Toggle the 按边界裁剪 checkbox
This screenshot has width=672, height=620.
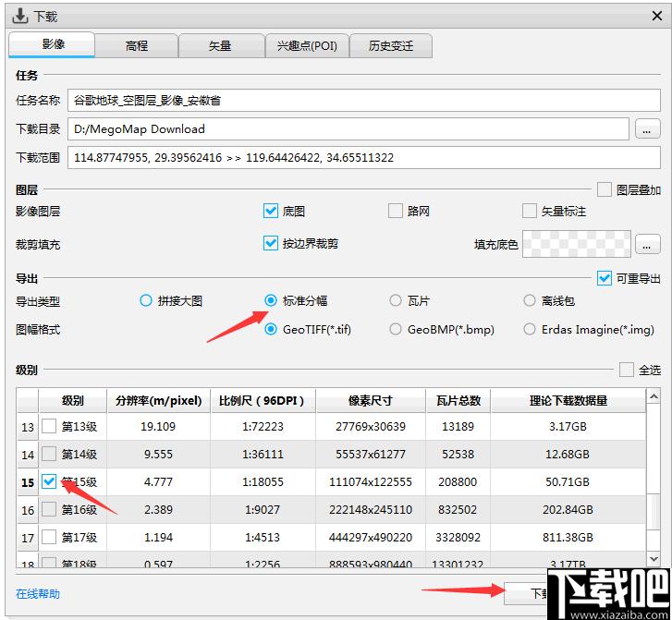click(271, 243)
